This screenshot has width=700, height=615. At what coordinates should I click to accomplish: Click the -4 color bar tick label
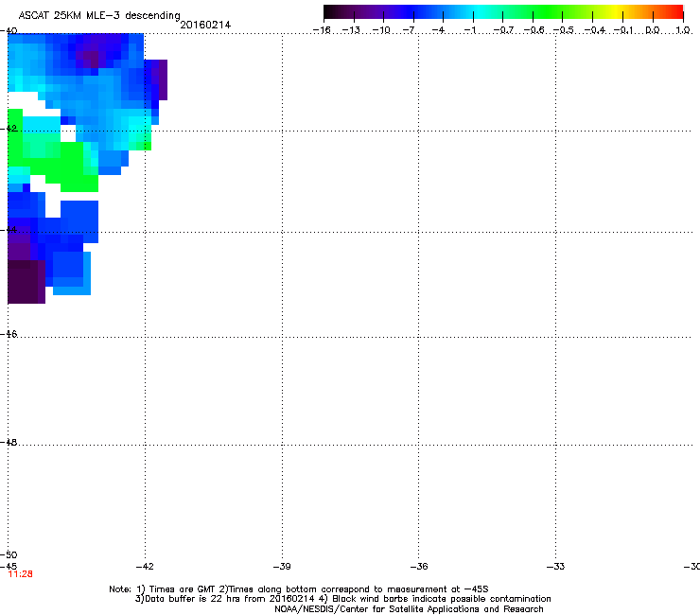click(x=438, y=30)
